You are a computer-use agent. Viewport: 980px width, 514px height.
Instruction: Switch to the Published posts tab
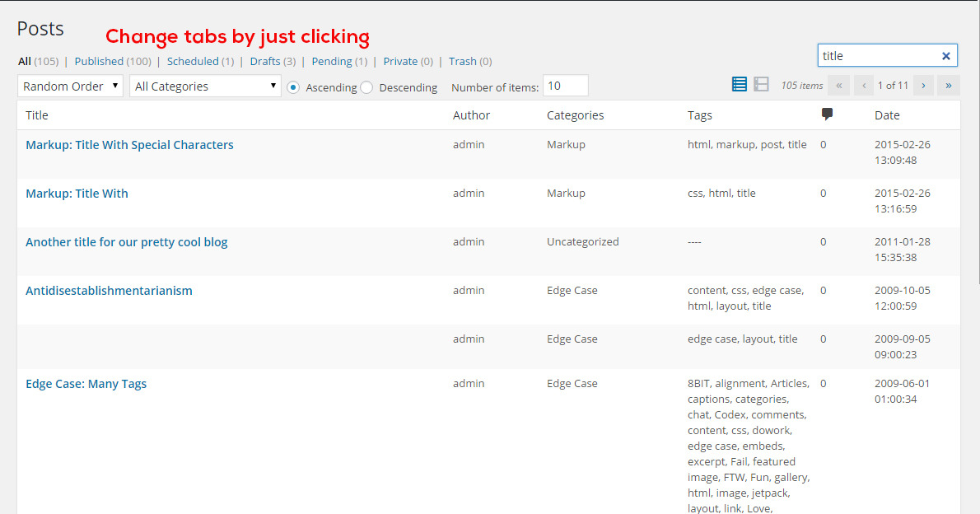point(99,61)
